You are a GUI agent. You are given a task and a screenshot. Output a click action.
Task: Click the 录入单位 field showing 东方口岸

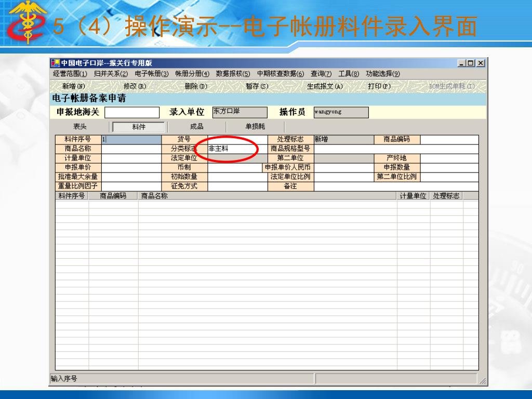[x=240, y=112]
